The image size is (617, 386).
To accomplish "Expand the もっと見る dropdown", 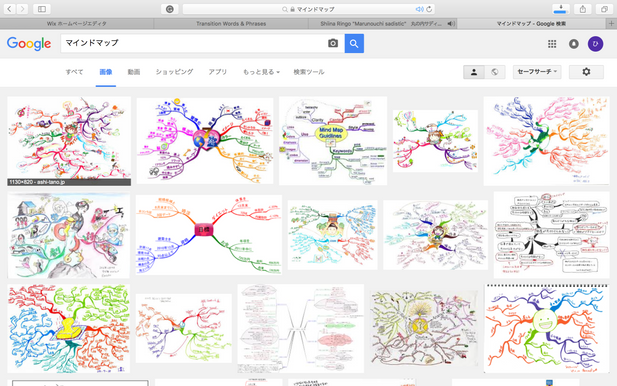I will (261, 72).
